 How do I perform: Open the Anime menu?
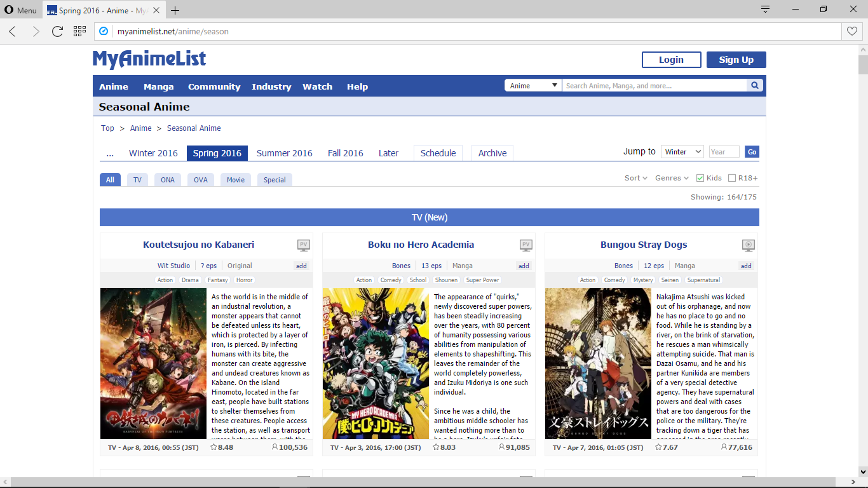pyautogui.click(x=114, y=86)
